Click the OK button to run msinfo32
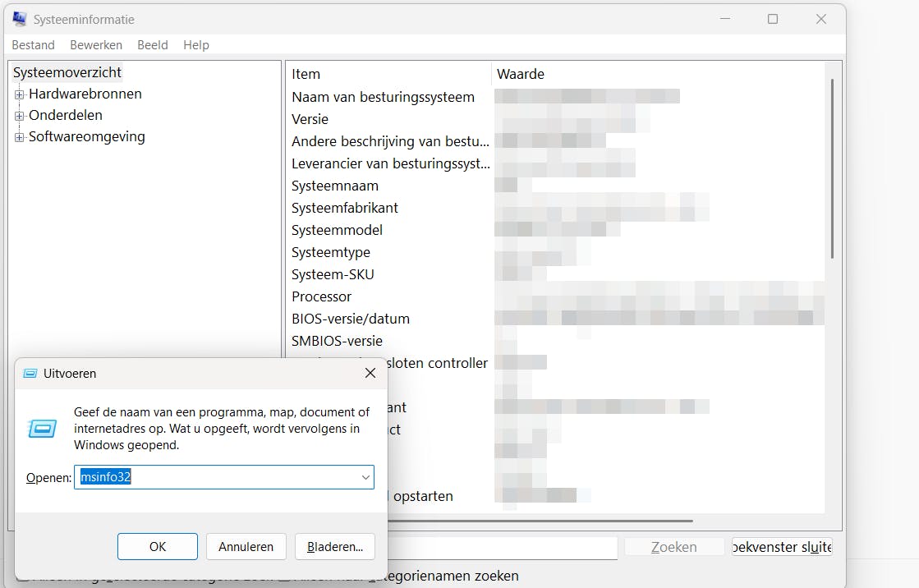 click(157, 546)
